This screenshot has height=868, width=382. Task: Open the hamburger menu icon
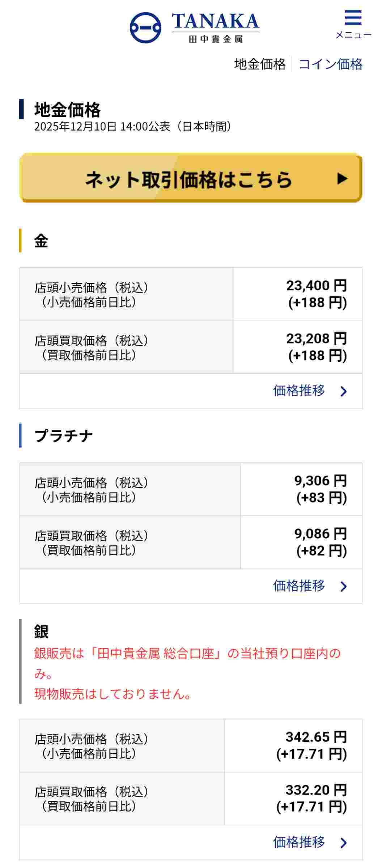(353, 17)
